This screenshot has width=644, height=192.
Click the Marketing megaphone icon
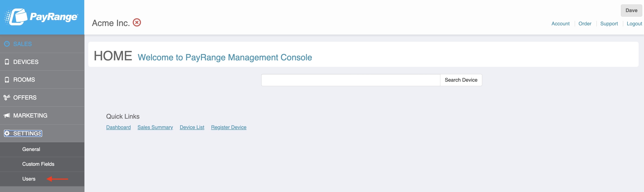[7, 115]
